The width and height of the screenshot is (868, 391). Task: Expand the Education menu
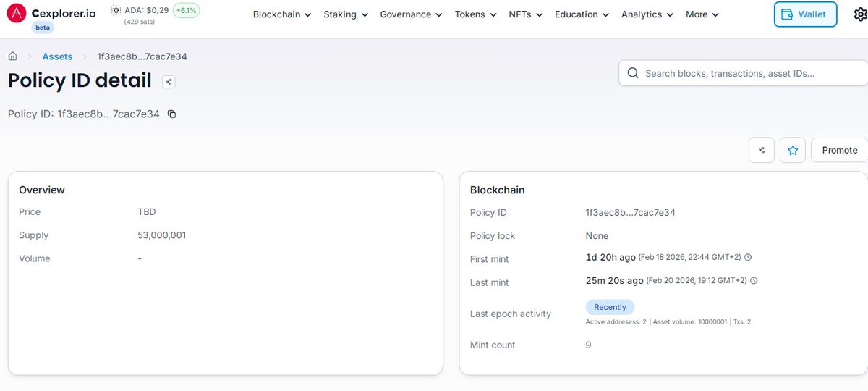click(582, 14)
